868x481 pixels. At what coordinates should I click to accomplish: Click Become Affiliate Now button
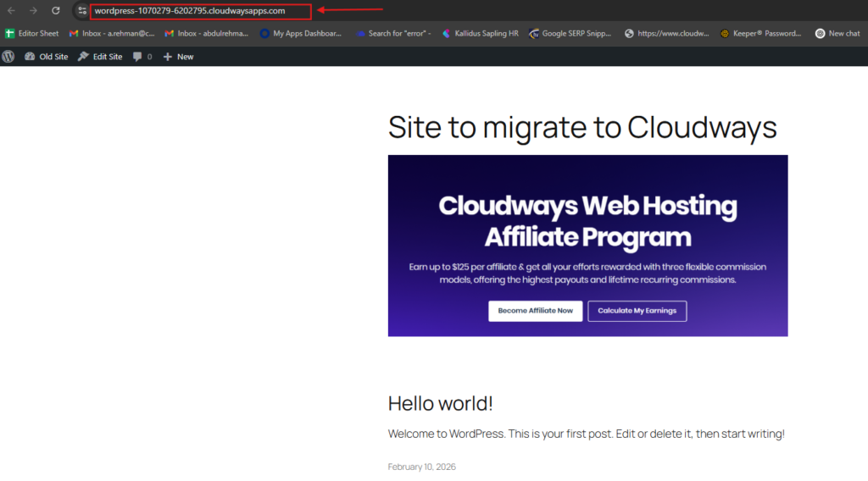pyautogui.click(x=536, y=311)
